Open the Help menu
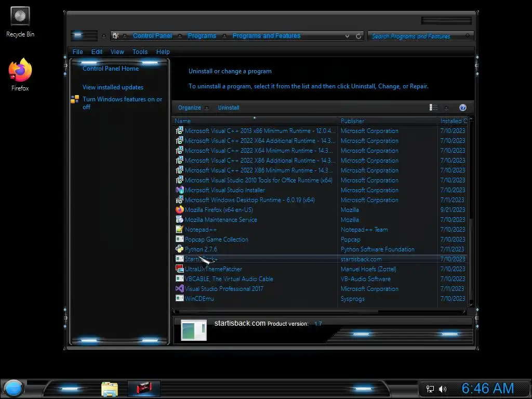The width and height of the screenshot is (532, 399). tap(163, 51)
